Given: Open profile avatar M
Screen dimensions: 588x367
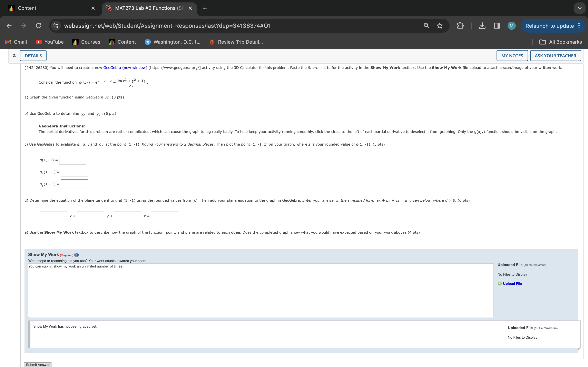Looking at the screenshot, I should 511,26.
